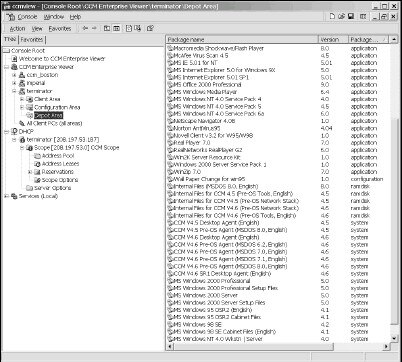Screen dimensions: 402x362
Task: Open the Action menu
Action: [17, 29]
